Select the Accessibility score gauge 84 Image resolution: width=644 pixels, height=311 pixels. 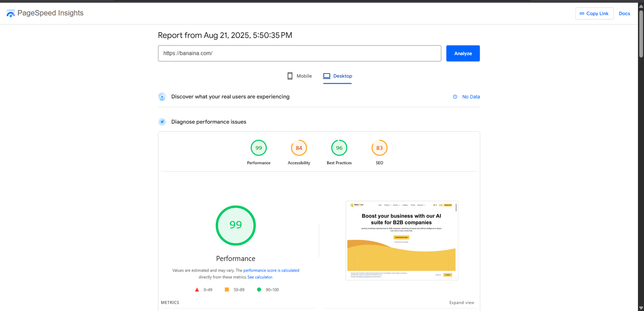(299, 148)
